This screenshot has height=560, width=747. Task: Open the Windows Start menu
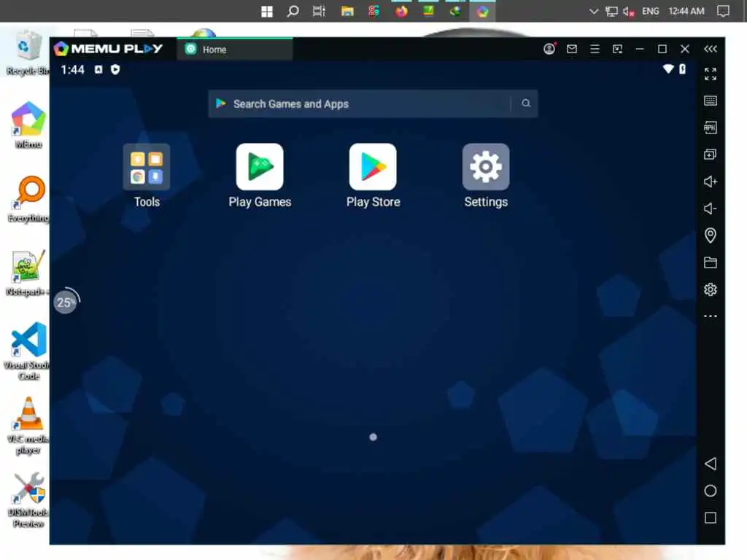tap(267, 11)
